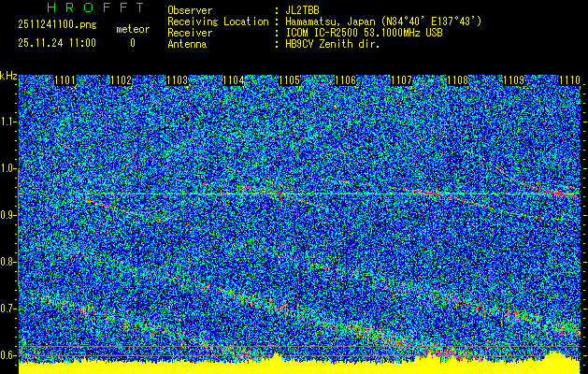Click the 0.9 frequency axis label
The height and width of the screenshot is (374, 588).
click(x=8, y=215)
